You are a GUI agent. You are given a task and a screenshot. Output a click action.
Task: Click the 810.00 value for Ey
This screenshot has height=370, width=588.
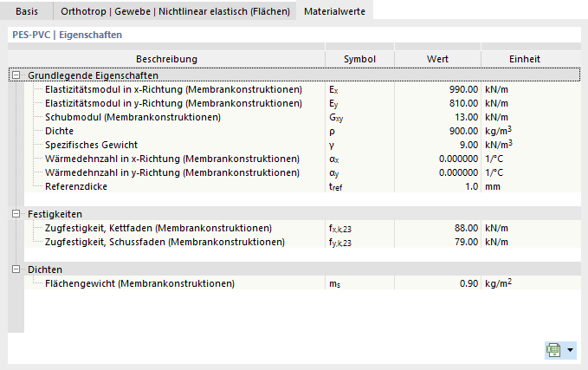click(437, 104)
